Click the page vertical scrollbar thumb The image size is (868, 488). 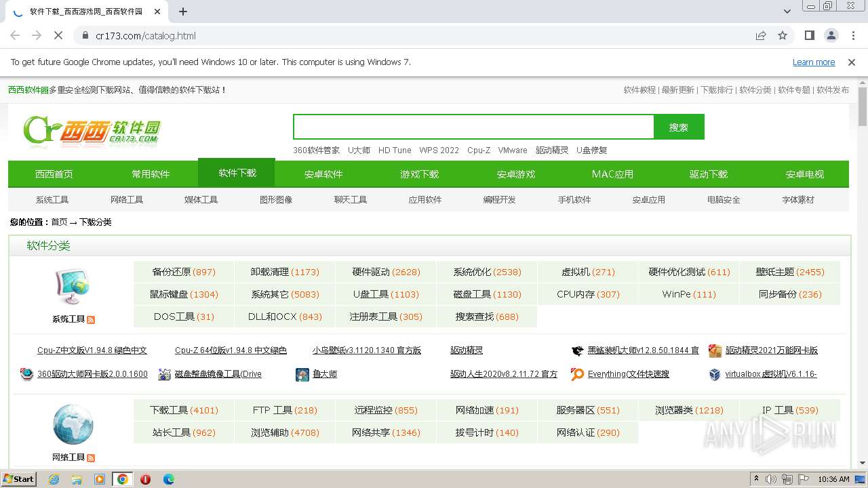click(x=863, y=106)
